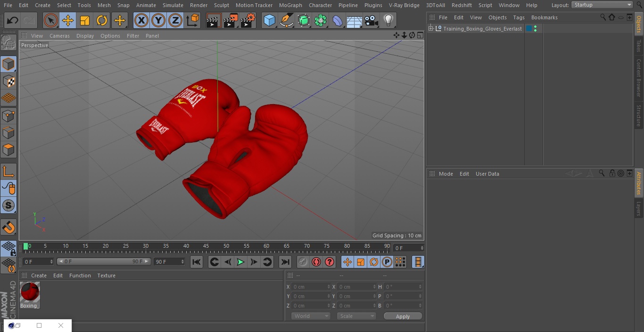The height and width of the screenshot is (332, 644).
Task: Open the MoGraph cloner icon
Action: click(x=321, y=20)
